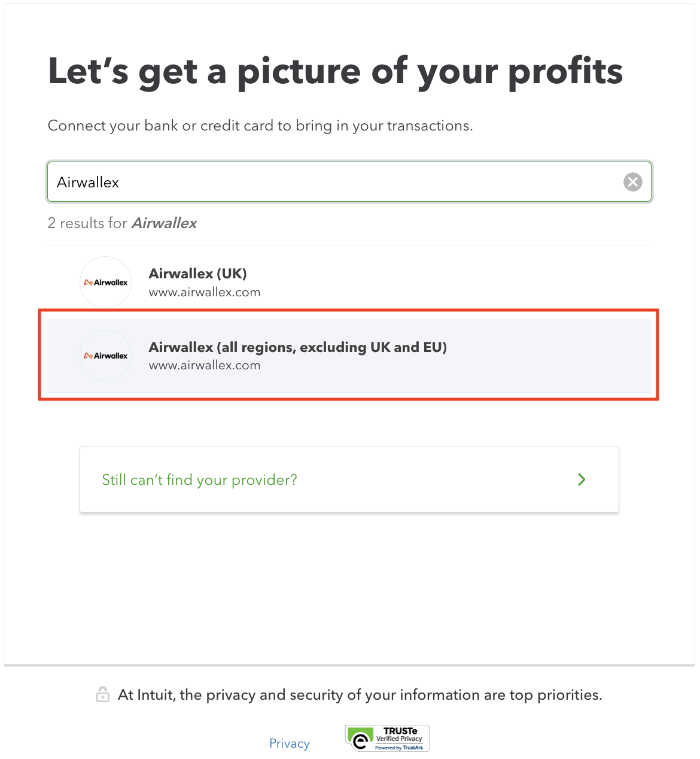Viewport: 700px width, 759px height.
Task: Expand the green chevron arrow
Action: [x=581, y=479]
